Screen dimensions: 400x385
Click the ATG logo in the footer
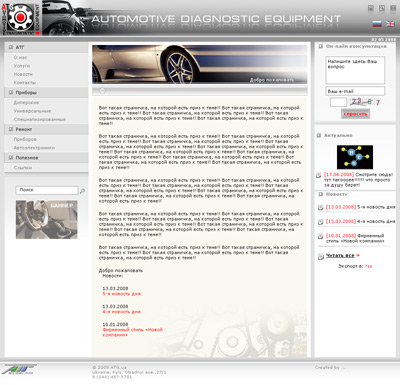(x=19, y=369)
